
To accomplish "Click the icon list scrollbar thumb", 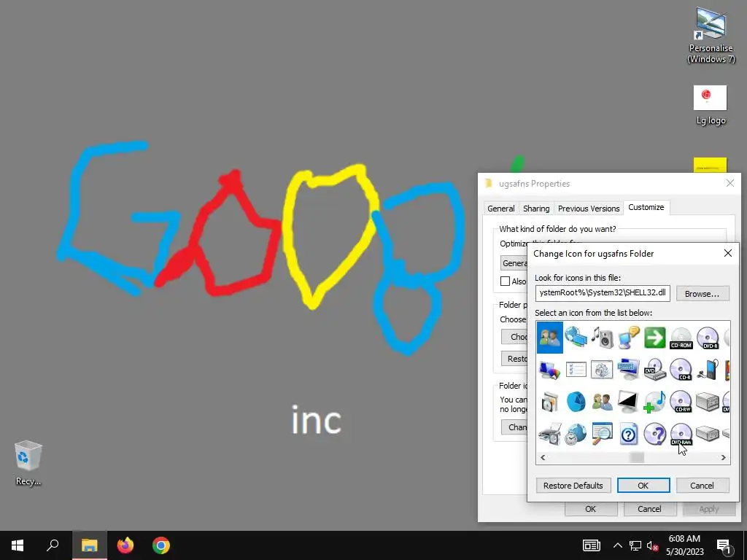I will (x=637, y=457).
